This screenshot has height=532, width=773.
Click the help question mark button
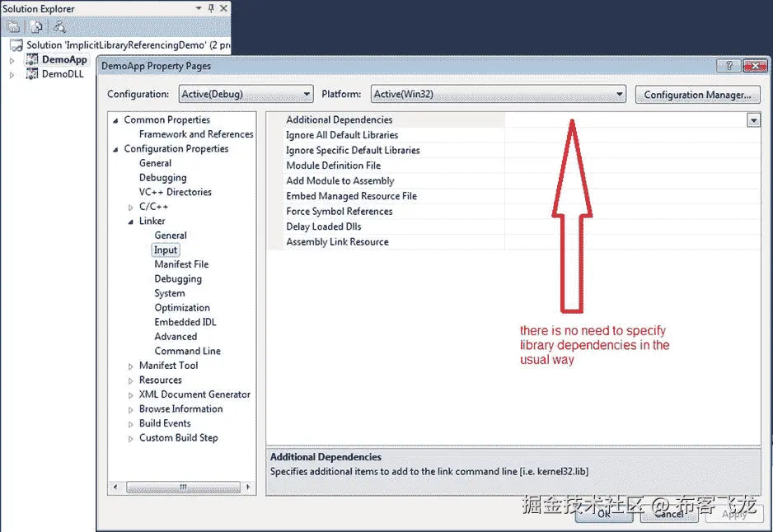(729, 66)
